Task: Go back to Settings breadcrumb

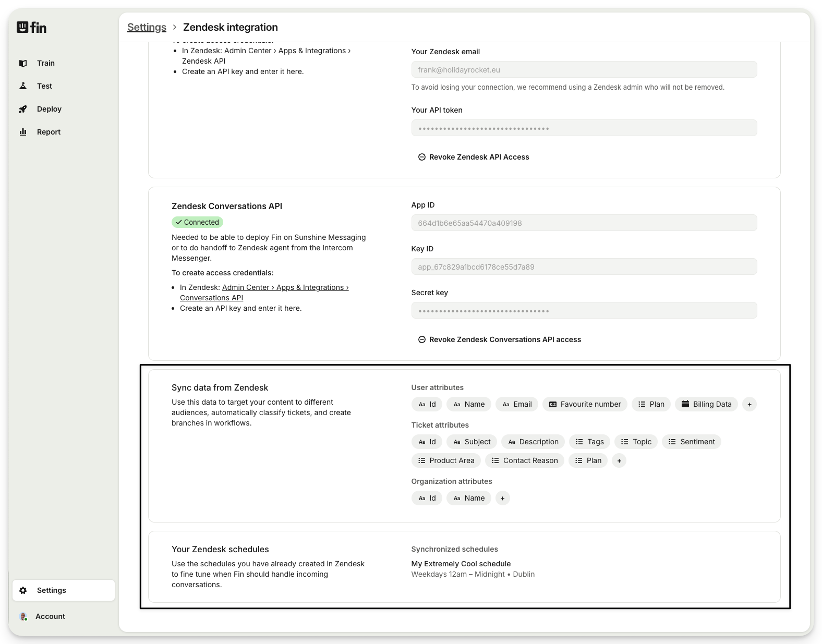Action: point(147,27)
